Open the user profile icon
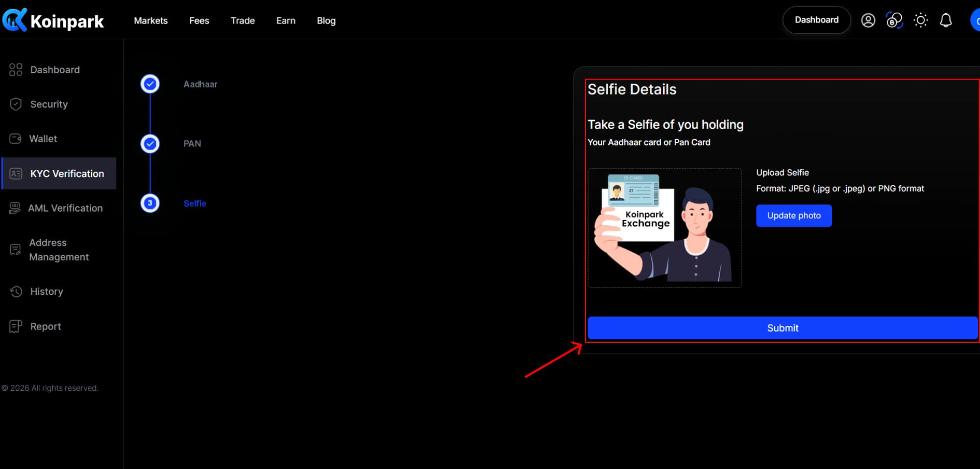Image resolution: width=980 pixels, height=469 pixels. (868, 20)
